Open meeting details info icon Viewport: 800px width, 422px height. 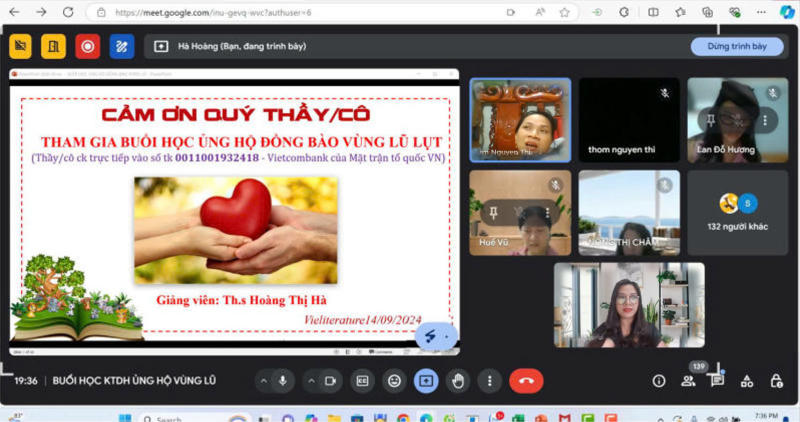coord(659,381)
